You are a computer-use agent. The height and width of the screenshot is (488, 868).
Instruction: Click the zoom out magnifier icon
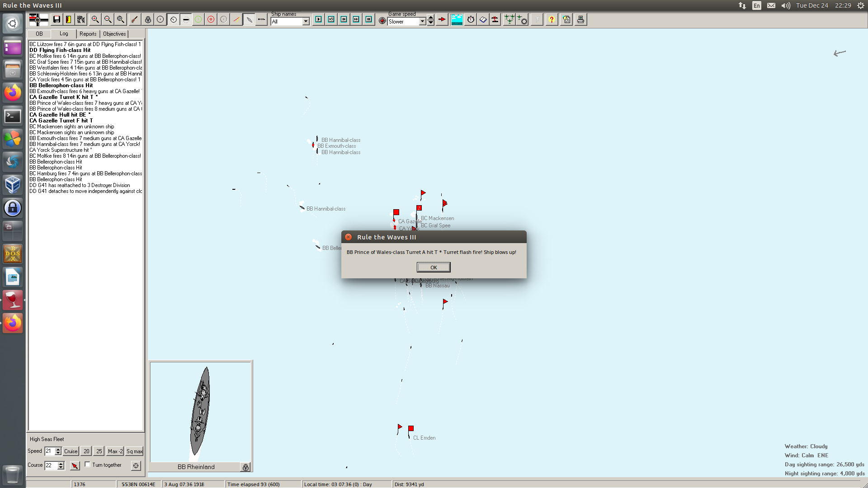click(x=108, y=19)
